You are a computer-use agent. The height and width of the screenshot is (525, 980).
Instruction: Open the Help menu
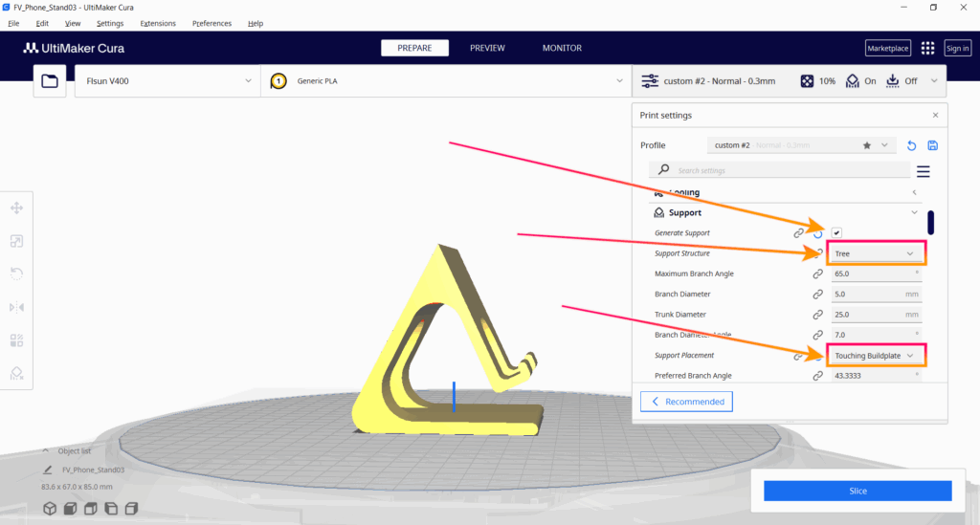pyautogui.click(x=255, y=24)
